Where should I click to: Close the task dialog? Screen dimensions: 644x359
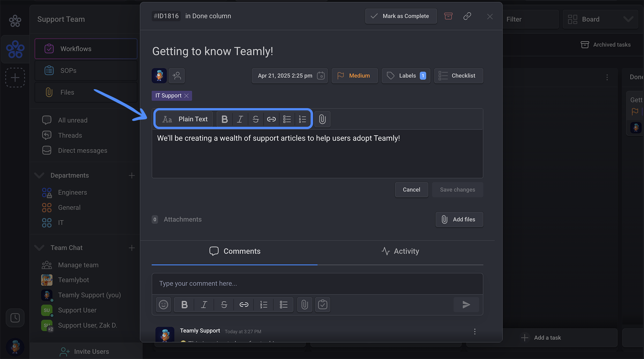490,16
